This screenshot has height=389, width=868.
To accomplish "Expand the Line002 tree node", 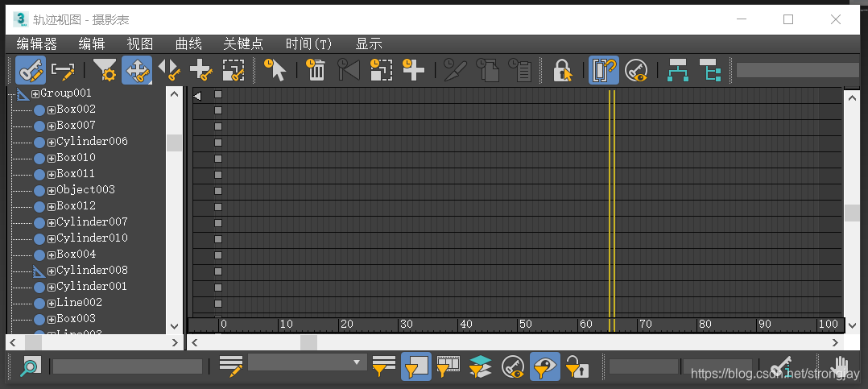I will pyautogui.click(x=52, y=304).
